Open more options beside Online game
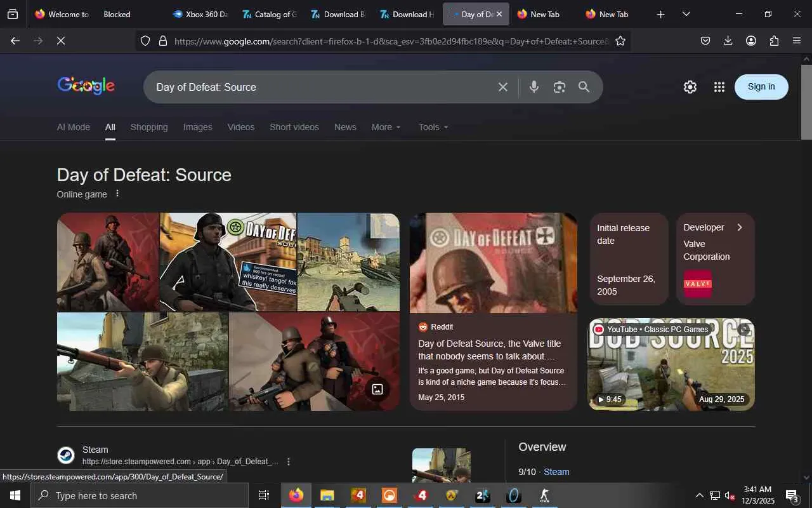Screen dimensions: 812x508 117,194
